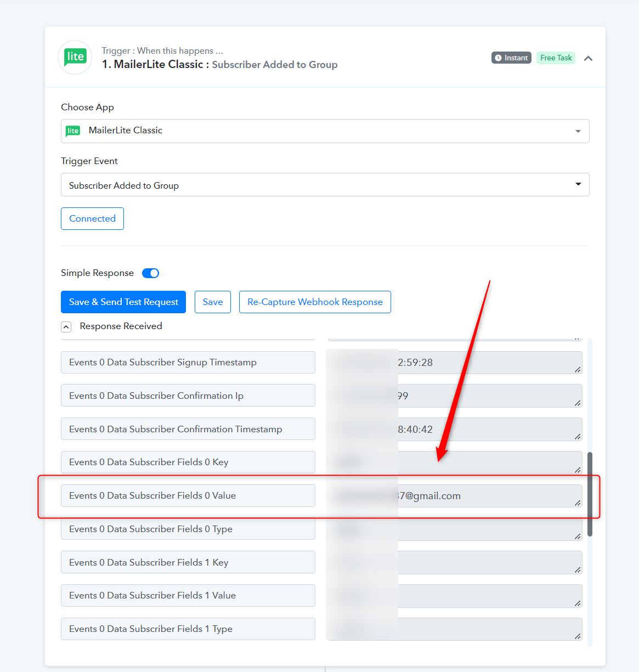
Task: Click the Save button
Action: click(213, 302)
